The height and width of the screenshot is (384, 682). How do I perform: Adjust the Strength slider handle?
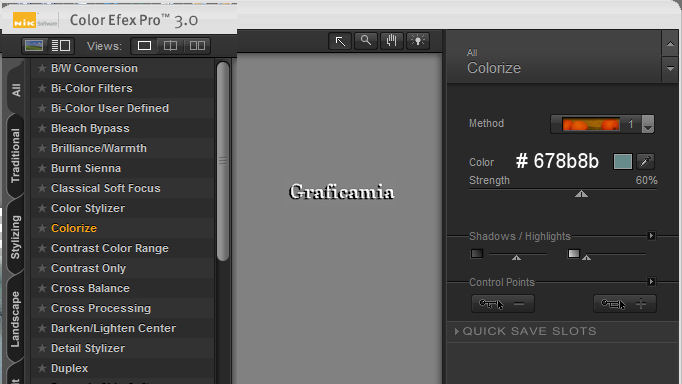pos(581,194)
